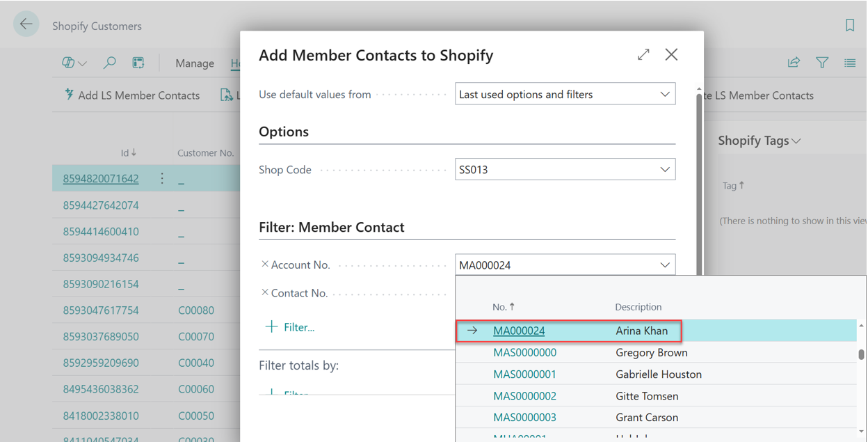Screen dimensions: 868x442
Task: Remove the Account No. filter
Action: (x=265, y=265)
